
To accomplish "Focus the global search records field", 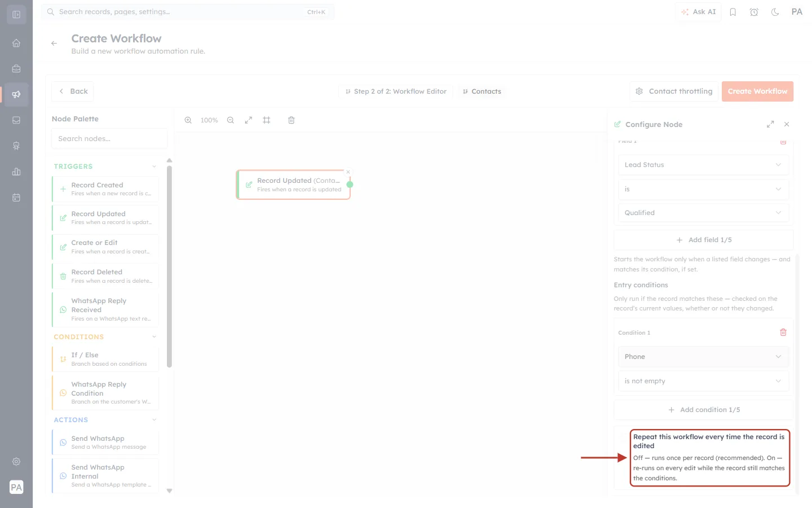I will tap(188, 12).
